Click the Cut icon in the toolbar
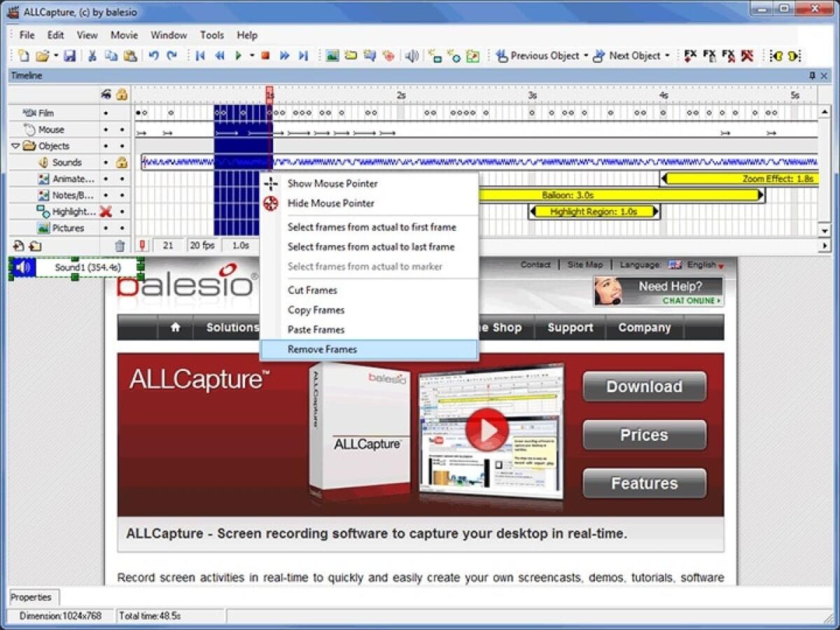 pyautogui.click(x=92, y=55)
